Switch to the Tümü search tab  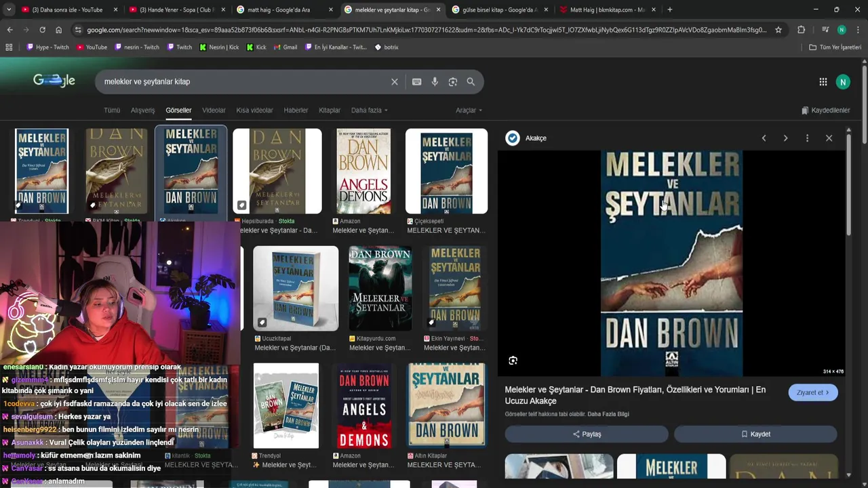point(112,110)
